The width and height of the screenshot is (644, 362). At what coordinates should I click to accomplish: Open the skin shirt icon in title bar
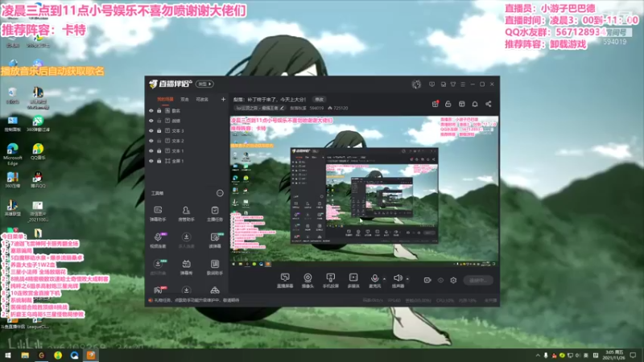pyautogui.click(x=453, y=84)
